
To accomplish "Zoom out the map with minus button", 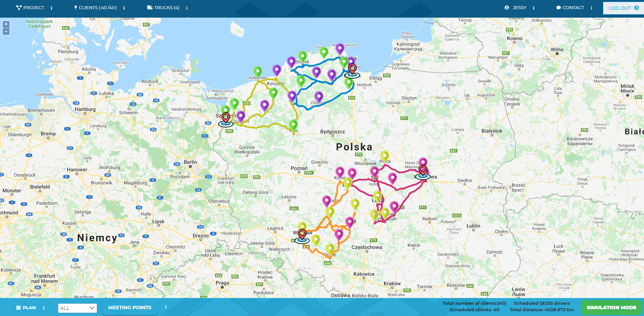I will click(x=6, y=32).
